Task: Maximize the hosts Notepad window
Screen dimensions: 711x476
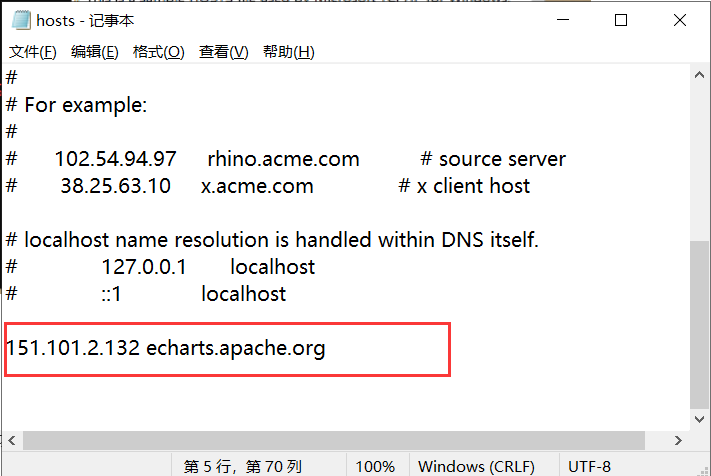Action: (621, 20)
